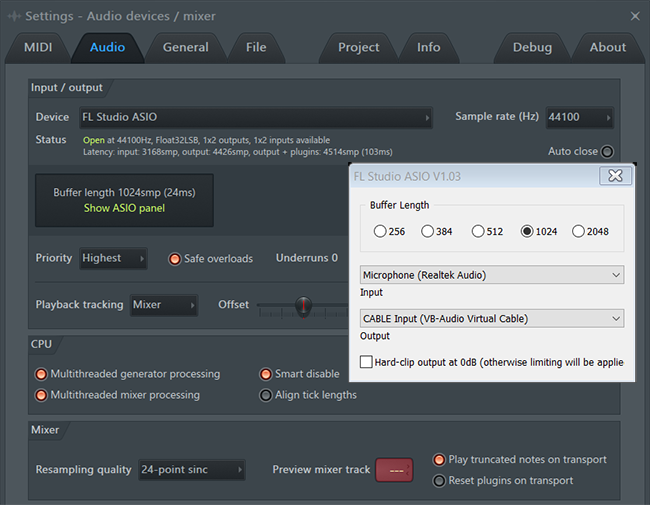
Task: Open the Input combo box showing Microphone (Realtek Audio)
Action: pyautogui.click(x=492, y=275)
